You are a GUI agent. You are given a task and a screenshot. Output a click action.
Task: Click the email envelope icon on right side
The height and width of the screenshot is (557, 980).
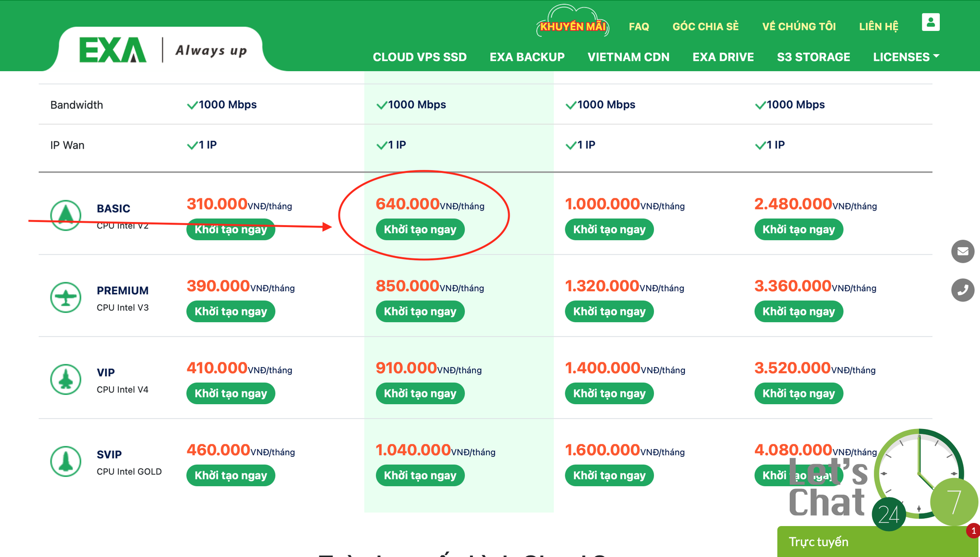pos(962,251)
